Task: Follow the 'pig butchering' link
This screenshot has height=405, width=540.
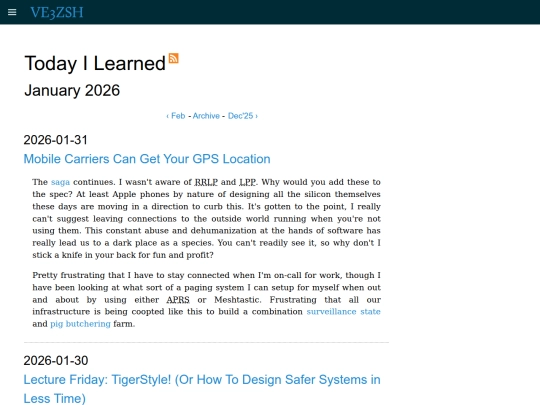Action: click(80, 324)
